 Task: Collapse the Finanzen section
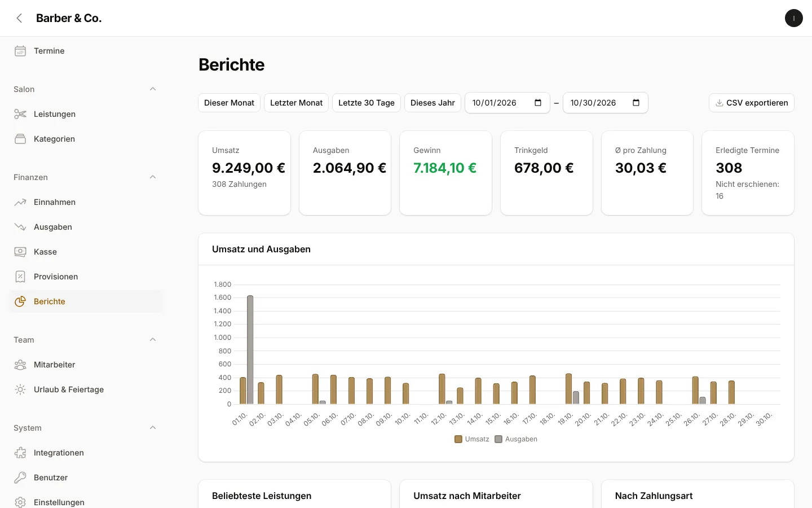(153, 177)
